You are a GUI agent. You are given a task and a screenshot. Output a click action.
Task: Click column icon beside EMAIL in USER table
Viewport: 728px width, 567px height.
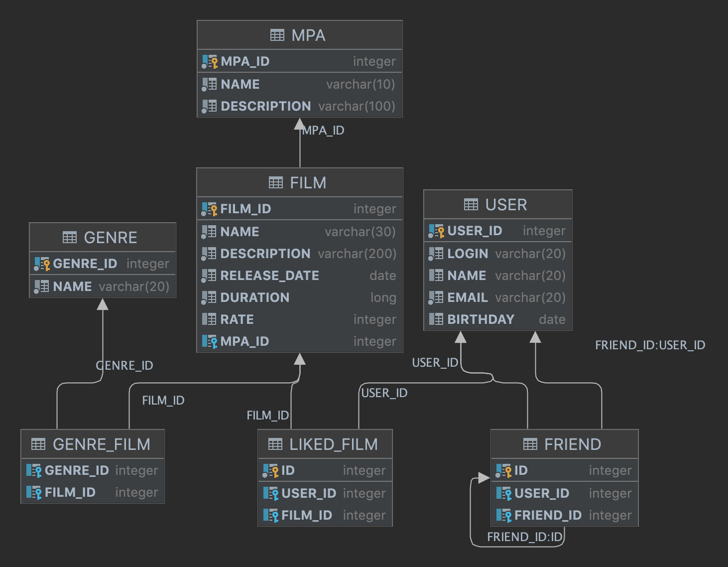[x=436, y=298]
